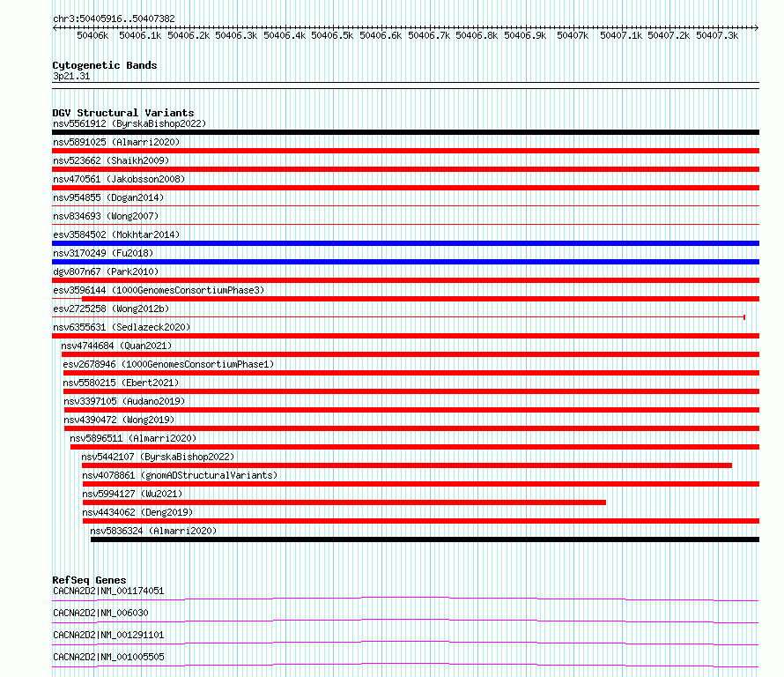The width and height of the screenshot is (784, 677).
Task: Click the 50406k ruler tick label
Action: pyautogui.click(x=92, y=35)
